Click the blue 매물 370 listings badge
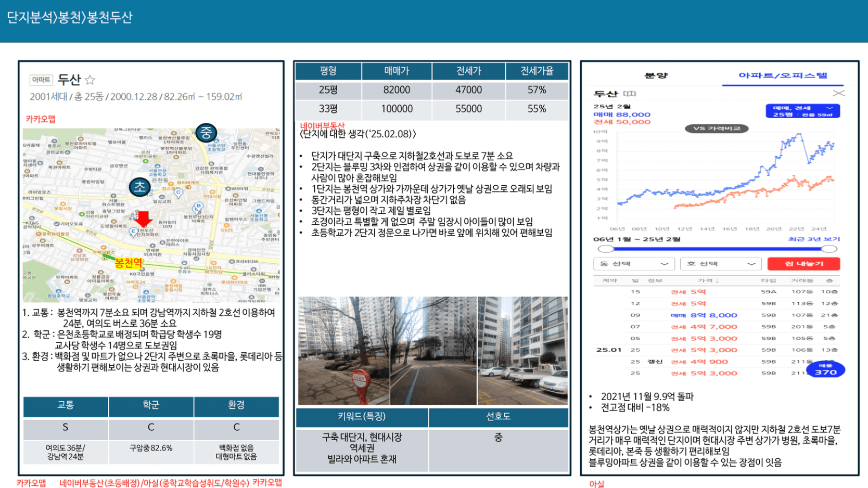Image resolution: width=868 pixels, height=488 pixels. [x=825, y=369]
